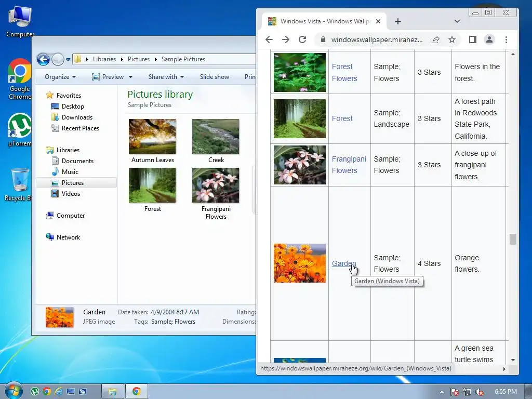This screenshot has height=399, width=532.
Task: Open the Forest wiki link
Action: coord(342,118)
